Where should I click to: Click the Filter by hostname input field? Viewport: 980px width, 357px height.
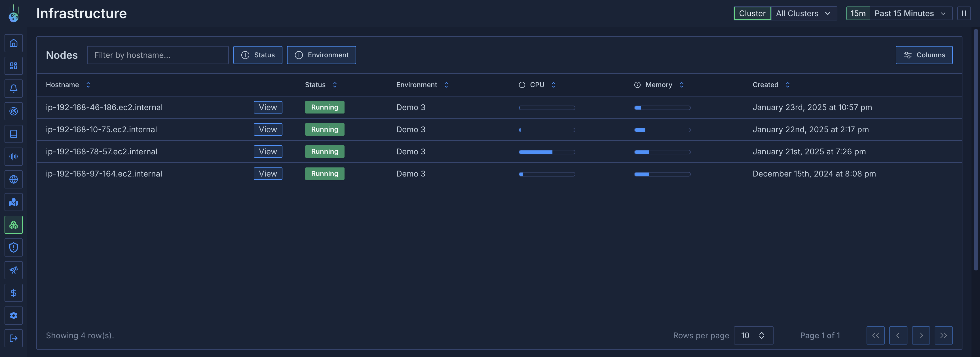[x=157, y=55]
